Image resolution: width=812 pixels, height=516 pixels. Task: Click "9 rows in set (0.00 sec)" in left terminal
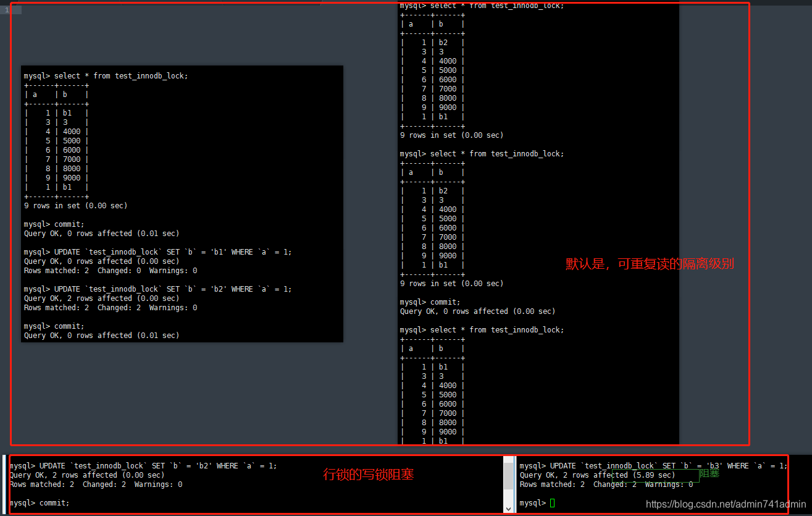point(76,206)
